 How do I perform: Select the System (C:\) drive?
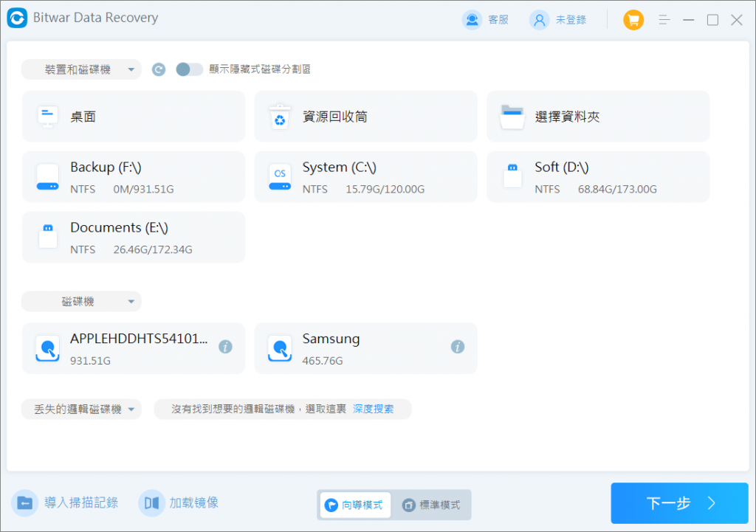point(365,177)
